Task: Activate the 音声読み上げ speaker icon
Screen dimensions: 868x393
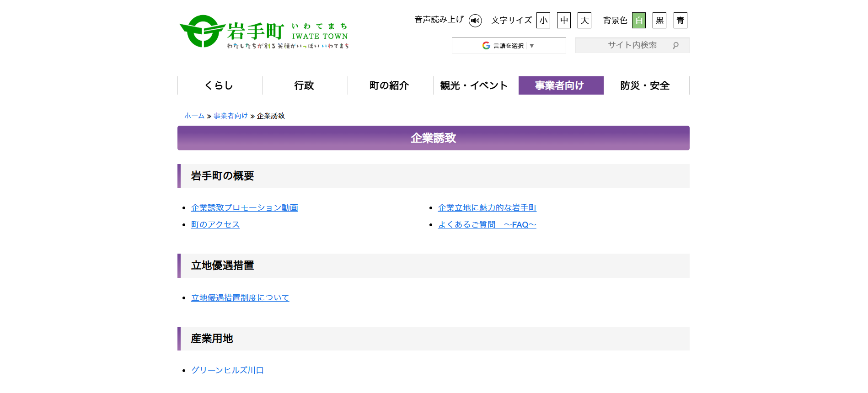Action: click(475, 21)
